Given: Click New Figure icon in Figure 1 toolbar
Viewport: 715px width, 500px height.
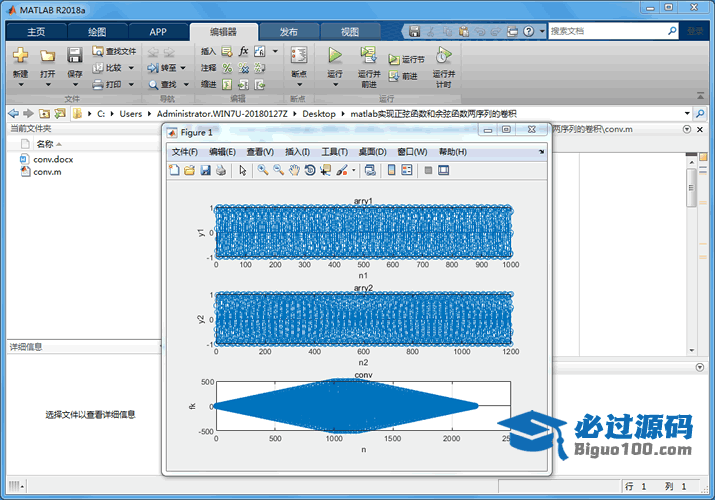Looking at the screenshot, I should coord(174,170).
